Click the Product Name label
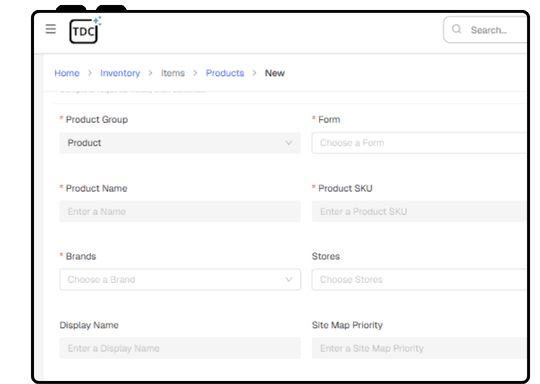Screen dimensions: 540x384 [96, 188]
